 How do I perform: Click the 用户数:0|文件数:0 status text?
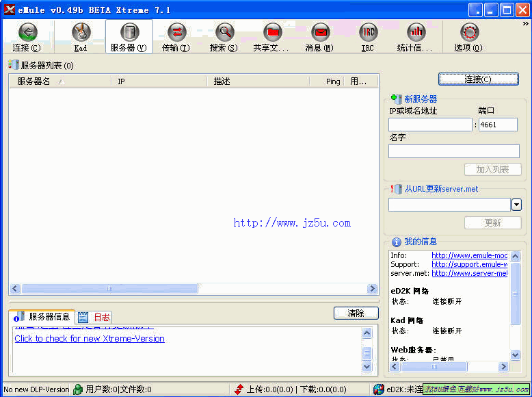[118, 389]
